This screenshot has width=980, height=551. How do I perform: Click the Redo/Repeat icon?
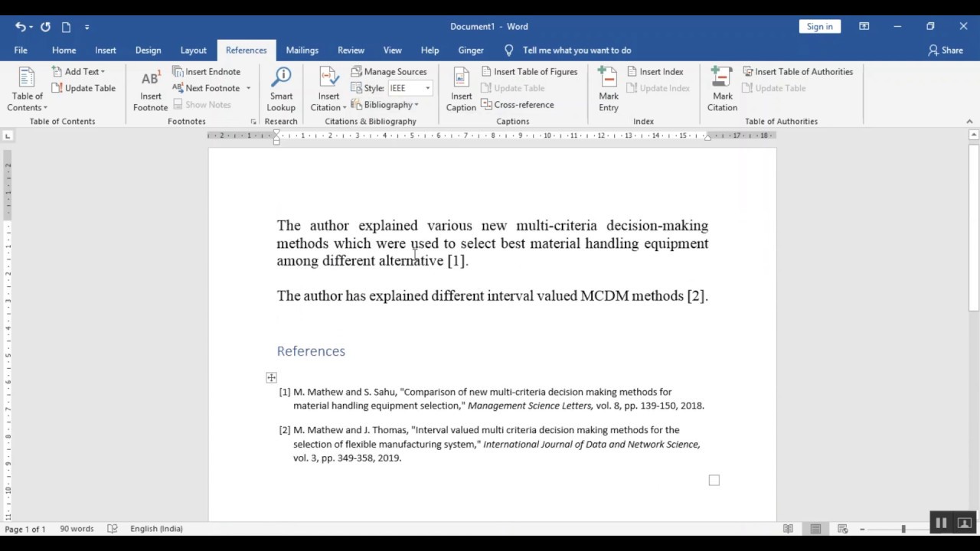coord(45,27)
